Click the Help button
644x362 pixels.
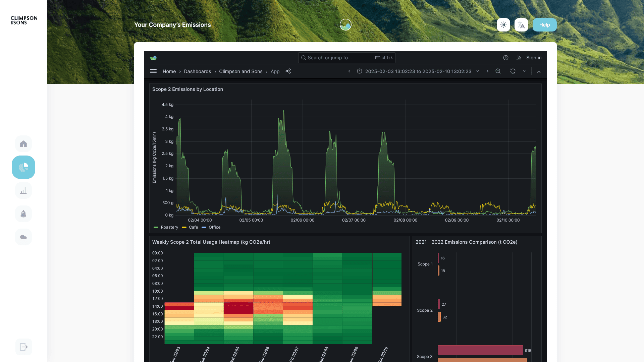[544, 25]
